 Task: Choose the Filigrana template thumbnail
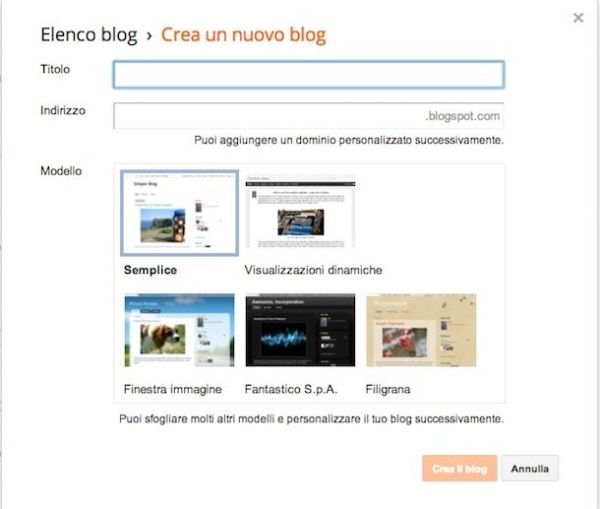coord(421,330)
